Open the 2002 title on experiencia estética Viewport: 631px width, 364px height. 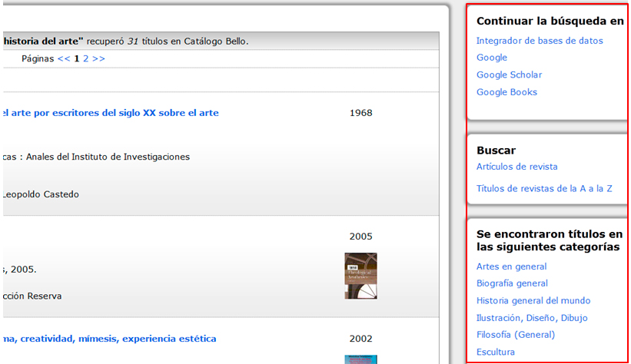[x=108, y=339]
